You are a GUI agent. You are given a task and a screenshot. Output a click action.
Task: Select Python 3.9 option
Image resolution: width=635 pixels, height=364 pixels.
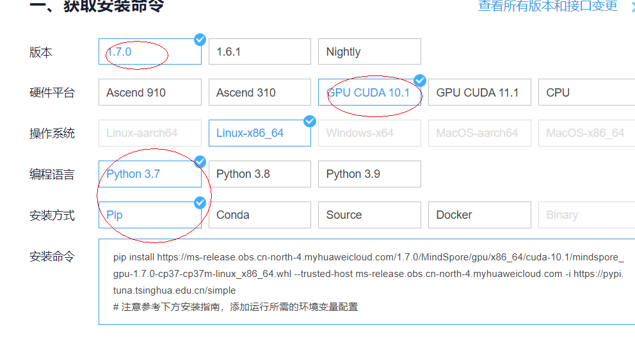point(369,174)
